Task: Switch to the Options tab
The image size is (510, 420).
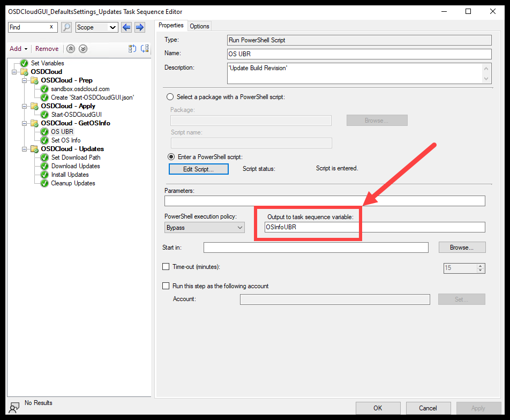Action: (x=199, y=26)
